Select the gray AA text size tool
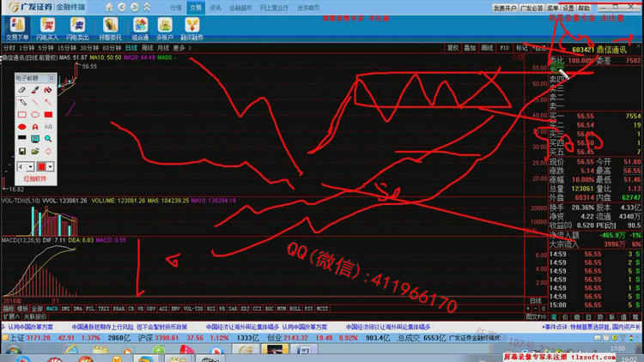This screenshot has height=362, width=644. [48, 127]
